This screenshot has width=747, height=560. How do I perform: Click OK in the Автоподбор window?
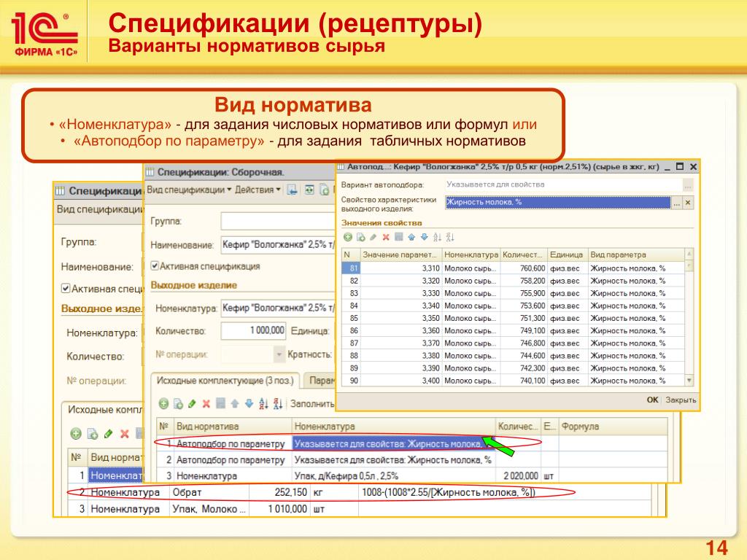652,400
